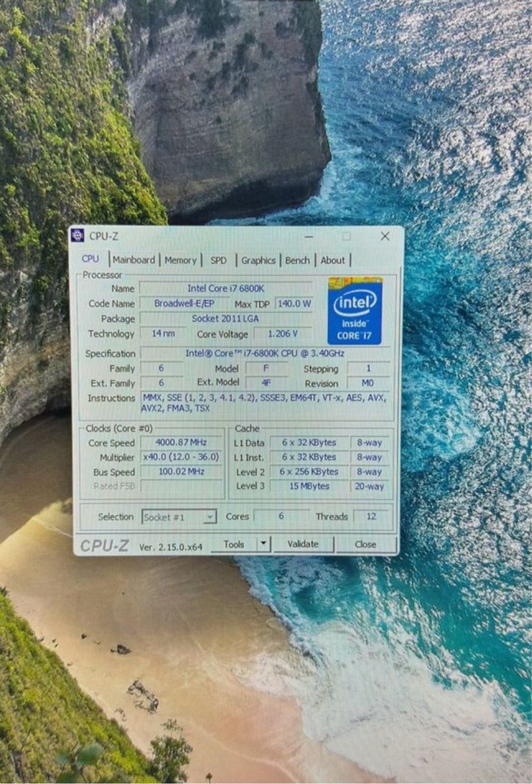Click the Instructions list text
This screenshot has width=532, height=784.
[x=265, y=403]
